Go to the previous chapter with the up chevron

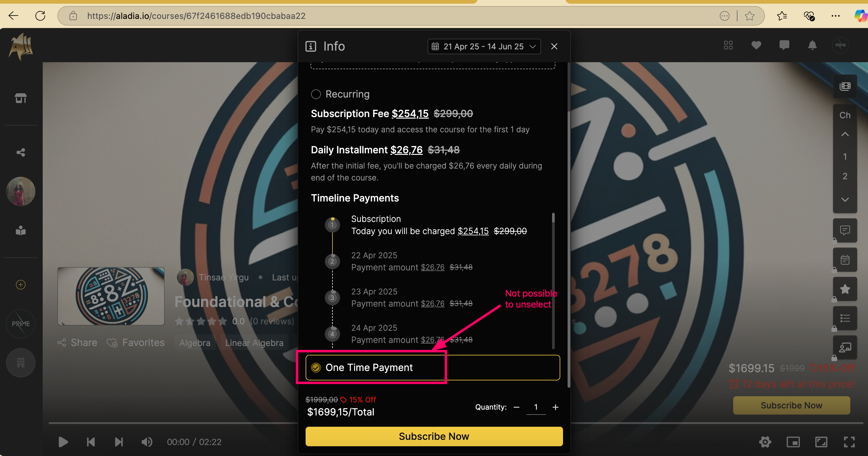point(845,134)
